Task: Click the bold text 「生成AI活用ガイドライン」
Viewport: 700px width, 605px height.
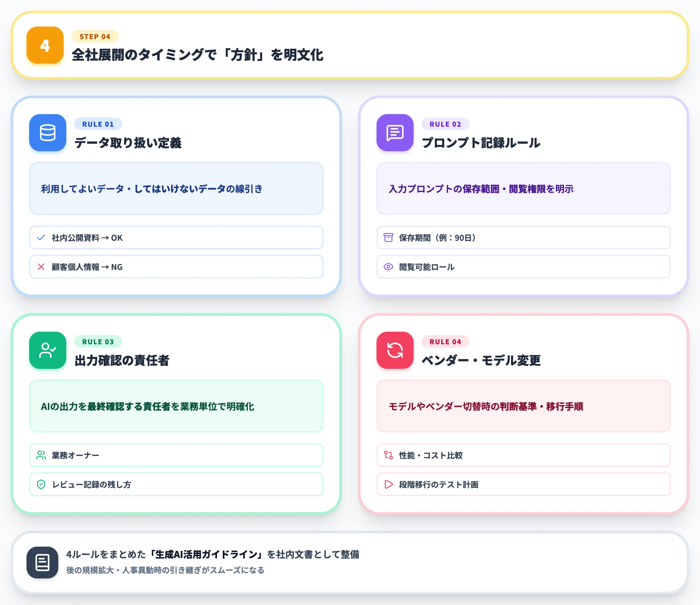Action: [x=206, y=555]
